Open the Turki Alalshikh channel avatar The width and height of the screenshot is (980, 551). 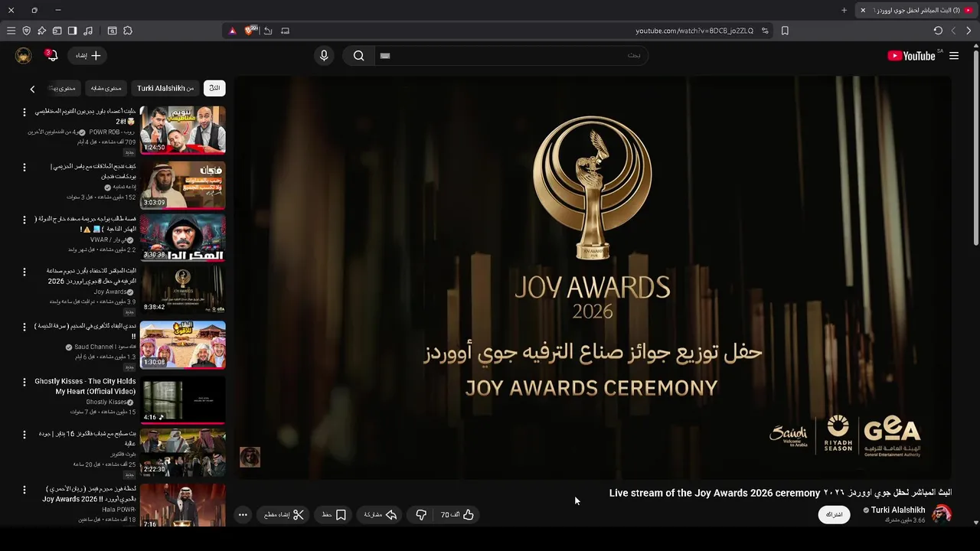(942, 514)
